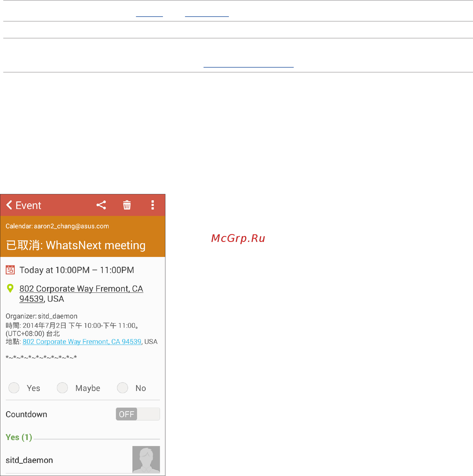Tap Calendar: aaron2_chang@asus.com line
Viewport: 473px width, 476px height.
tap(57, 226)
